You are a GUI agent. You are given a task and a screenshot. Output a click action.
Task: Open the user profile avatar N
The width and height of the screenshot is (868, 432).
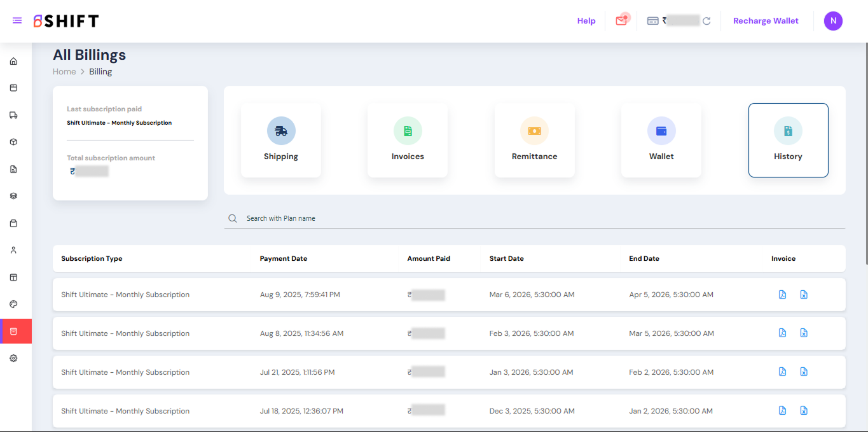click(833, 21)
